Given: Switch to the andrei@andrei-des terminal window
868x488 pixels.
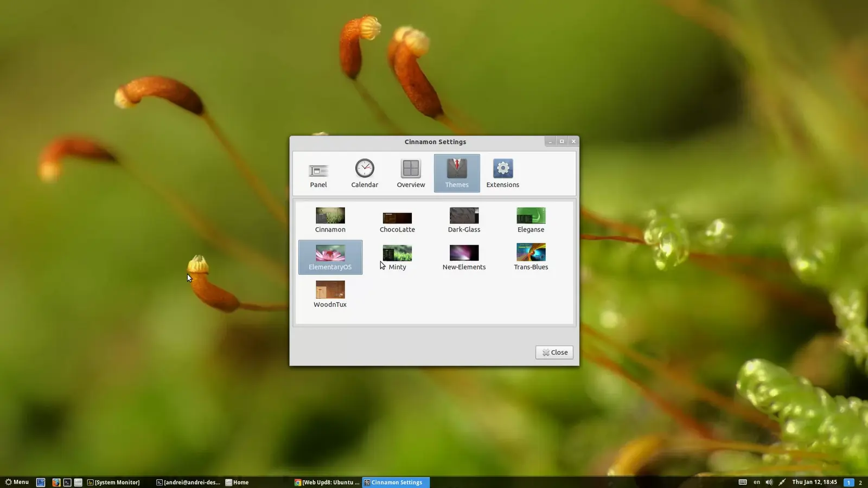Looking at the screenshot, I should pos(188,483).
